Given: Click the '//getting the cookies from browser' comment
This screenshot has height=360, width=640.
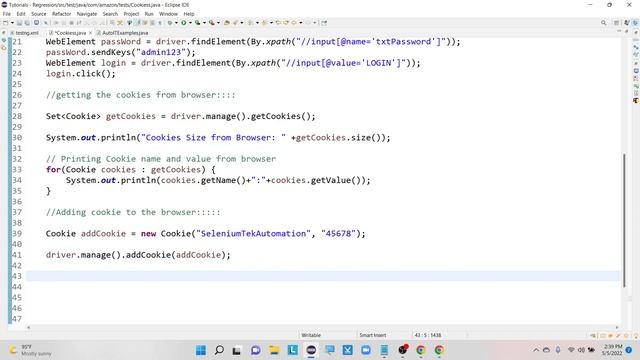Looking at the screenshot, I should (x=140, y=95).
